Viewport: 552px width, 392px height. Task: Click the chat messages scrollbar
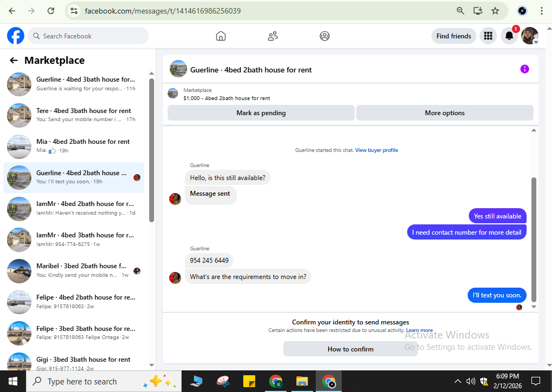tap(534, 240)
